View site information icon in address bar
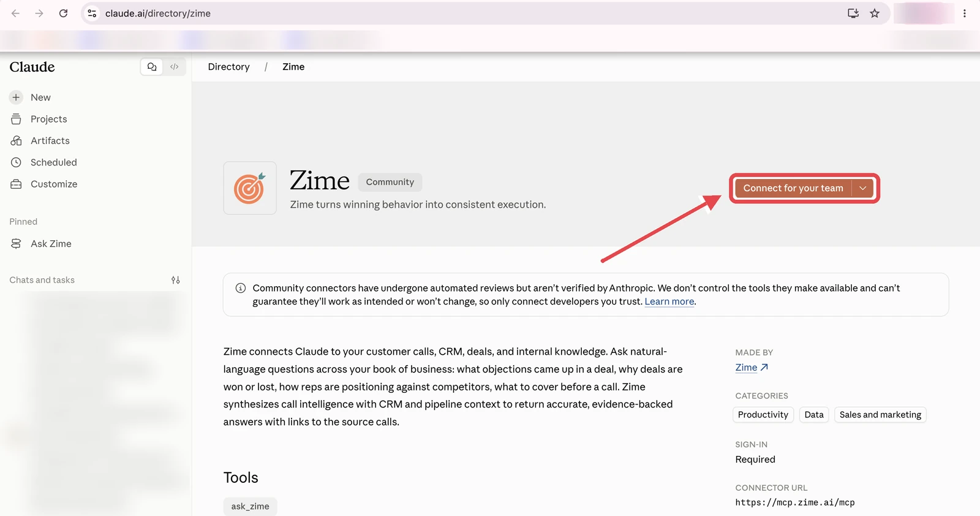Image resolution: width=980 pixels, height=516 pixels. pos(92,13)
